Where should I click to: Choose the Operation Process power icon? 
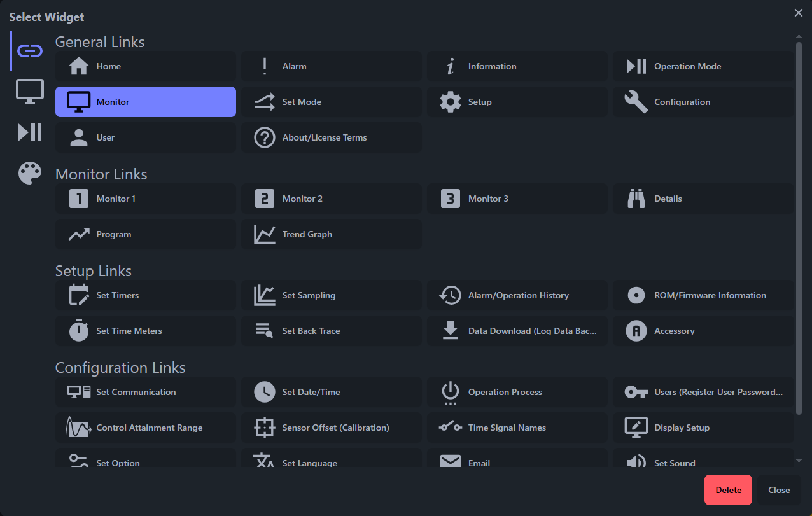click(451, 393)
